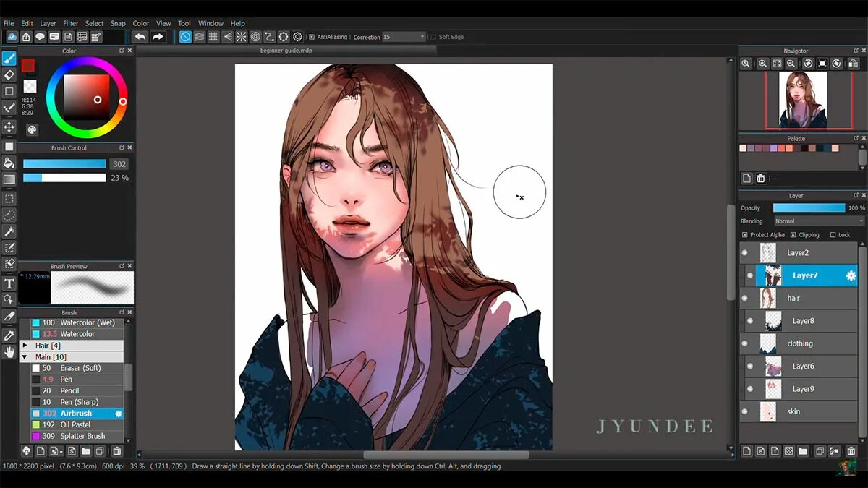Delete layer with the Layer panel trash icon
Image resolution: width=868 pixels, height=488 pixels.
click(851, 451)
